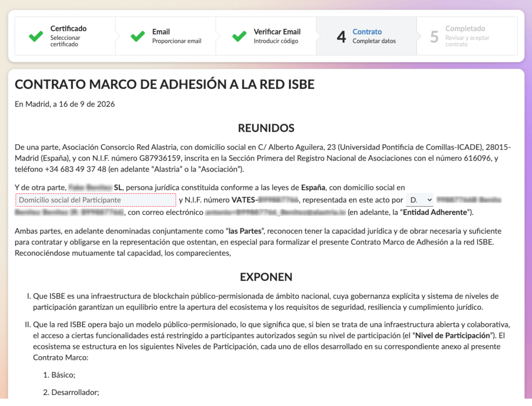Image resolution: width=532 pixels, height=406 pixels.
Task: Click the date line 'En Madrid, a 16 de 9 de 2026'
Action: pyautogui.click(x=65, y=104)
